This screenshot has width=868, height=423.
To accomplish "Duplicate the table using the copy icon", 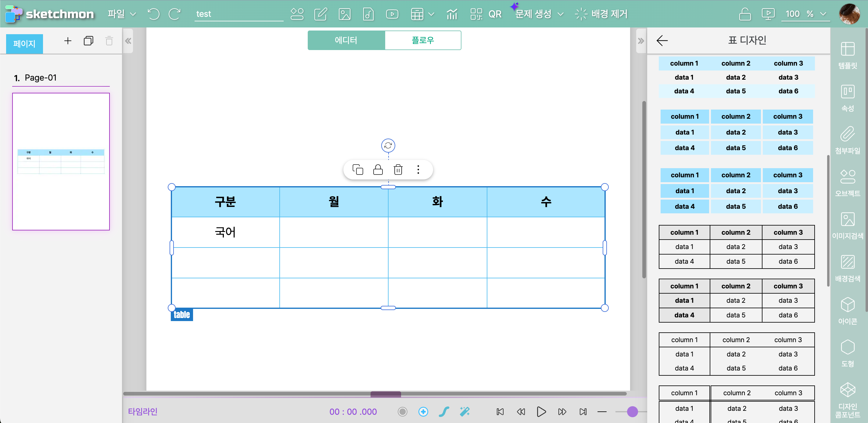I will pyautogui.click(x=357, y=170).
